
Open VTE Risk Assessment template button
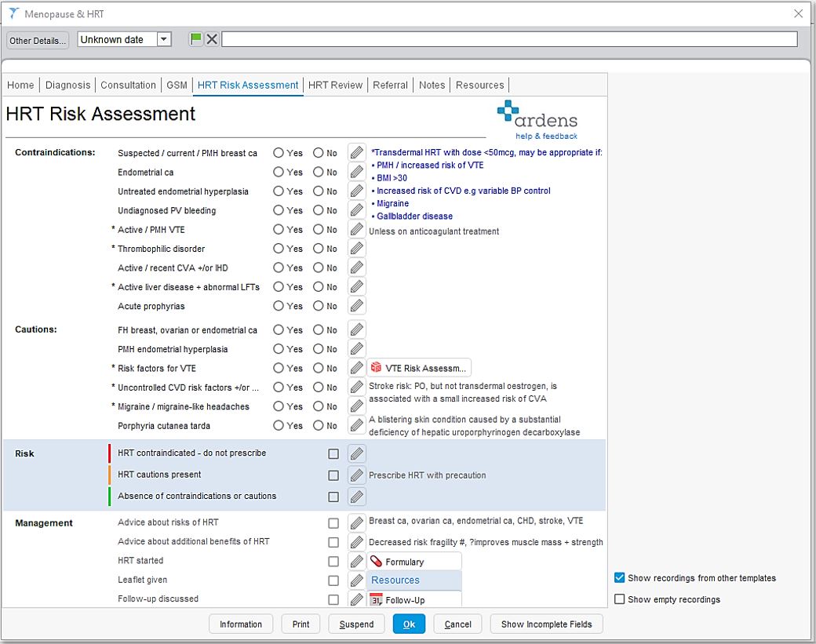click(x=420, y=368)
